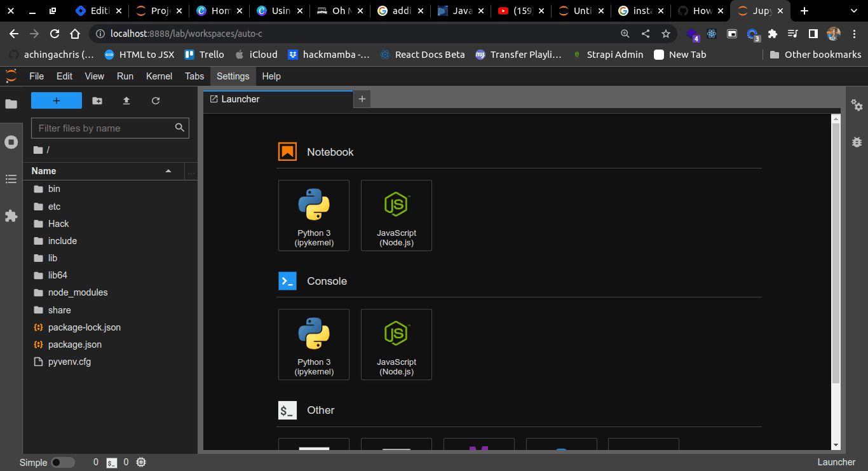The image size is (868, 471).
Task: Refresh the file list with the refresh icon
Action: [156, 100]
